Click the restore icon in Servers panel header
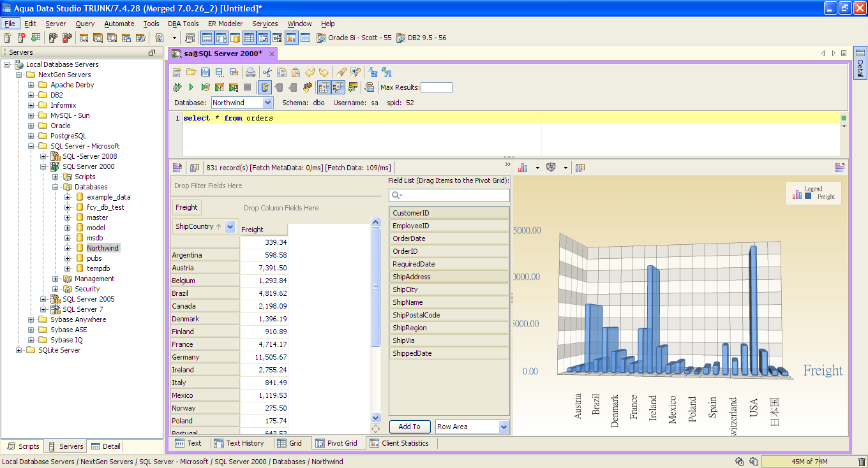The width and height of the screenshot is (868, 468). tap(152, 52)
